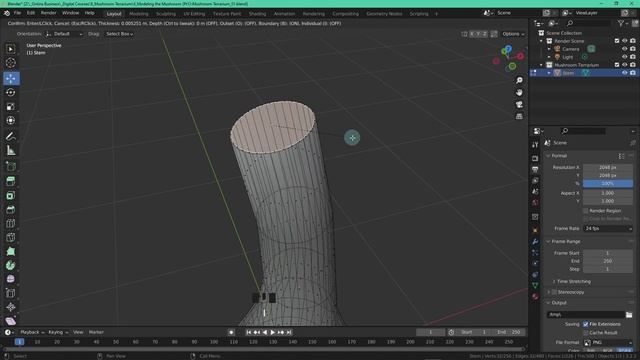Open the File menu
The height and width of the screenshot is (360, 640).
18,13
